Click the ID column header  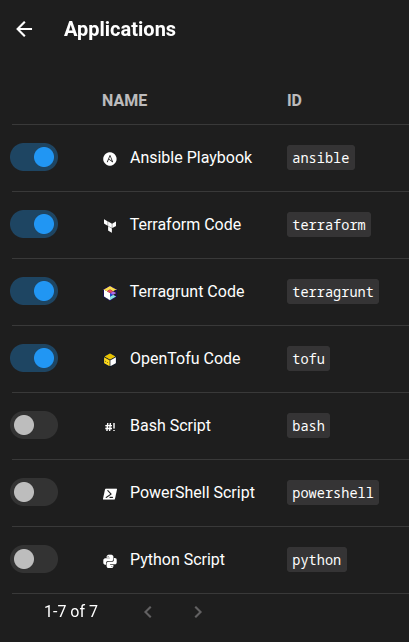click(x=294, y=100)
